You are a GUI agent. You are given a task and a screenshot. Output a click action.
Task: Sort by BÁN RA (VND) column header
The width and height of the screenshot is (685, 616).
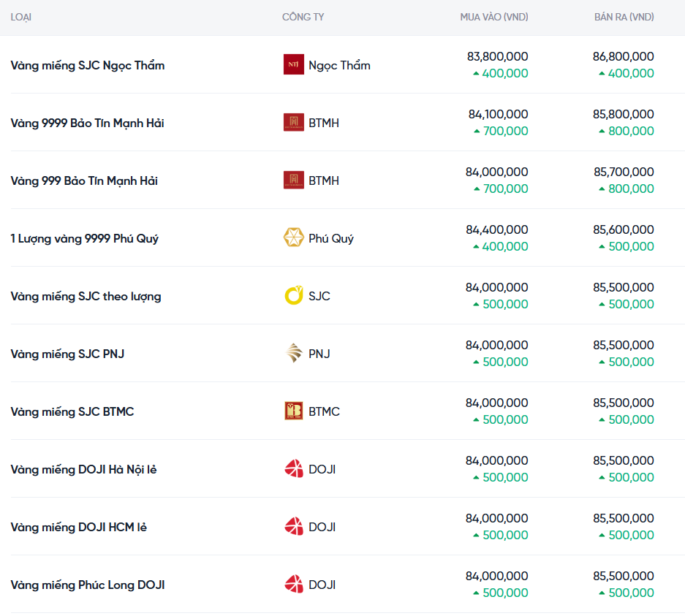click(x=624, y=17)
